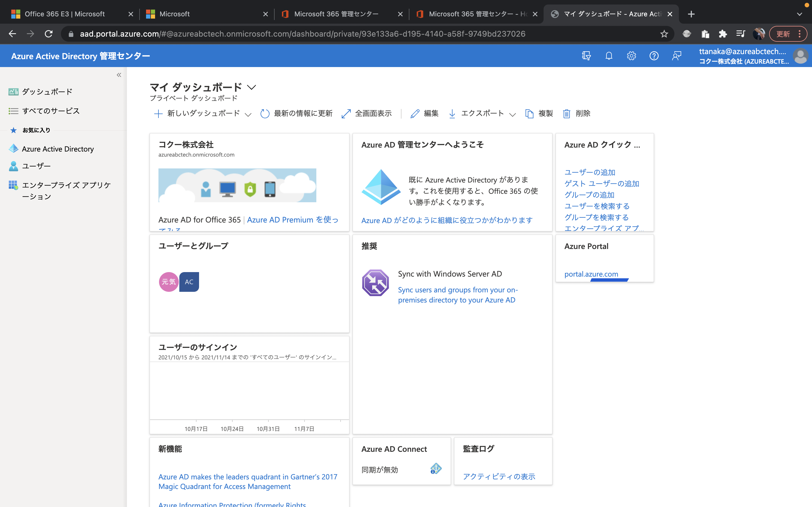Open the notifications bell icon
This screenshot has height=507, width=812.
[x=609, y=56]
